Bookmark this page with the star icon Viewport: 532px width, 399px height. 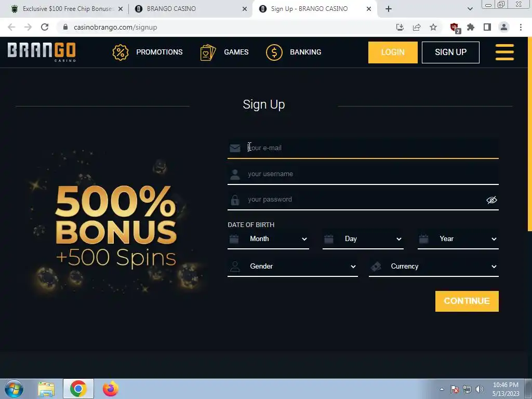tap(433, 27)
